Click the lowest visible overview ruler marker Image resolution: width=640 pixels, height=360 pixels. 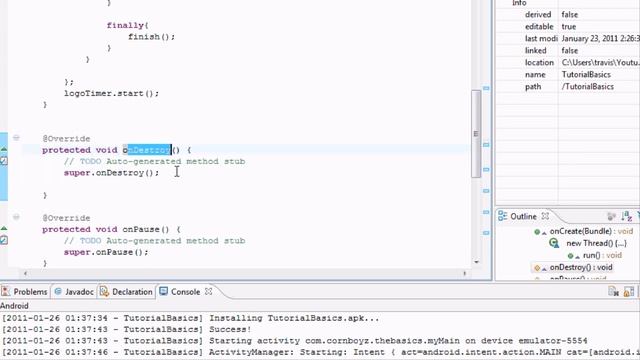(486, 233)
